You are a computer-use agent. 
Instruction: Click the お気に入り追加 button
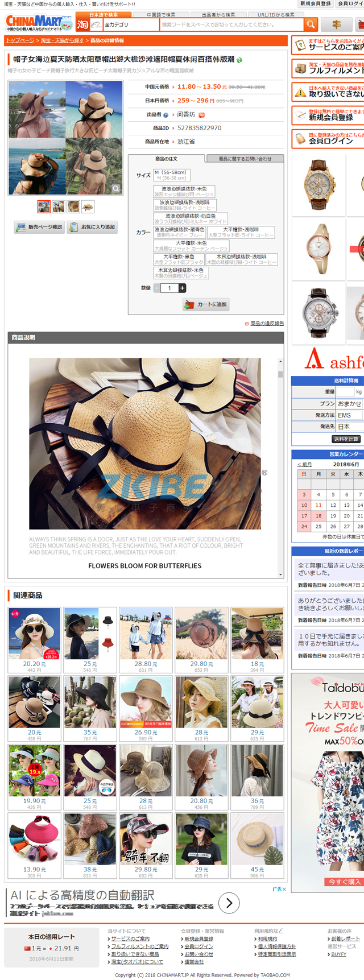pyautogui.click(x=92, y=227)
